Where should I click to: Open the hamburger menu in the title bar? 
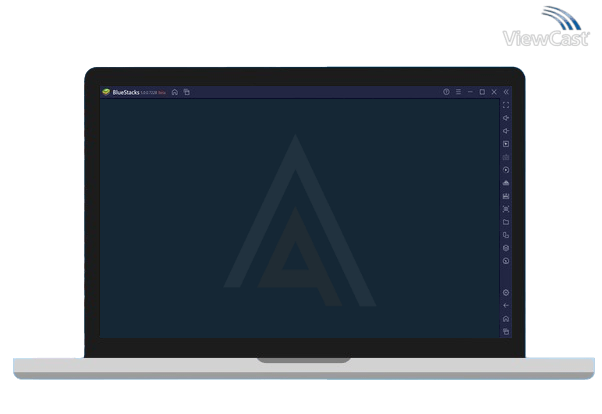[458, 92]
